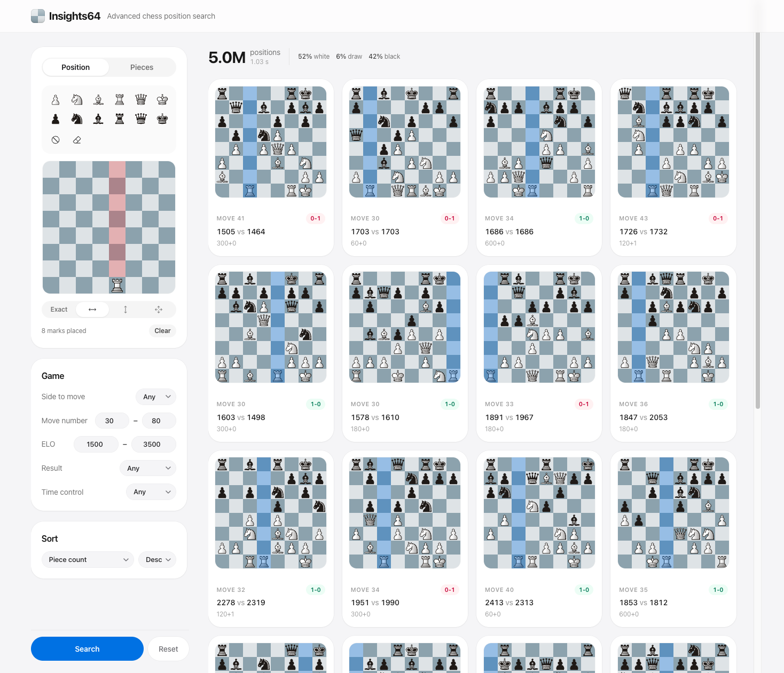The width and height of the screenshot is (784, 673).
Task: Open the Piece count sort dropdown
Action: pyautogui.click(x=88, y=559)
